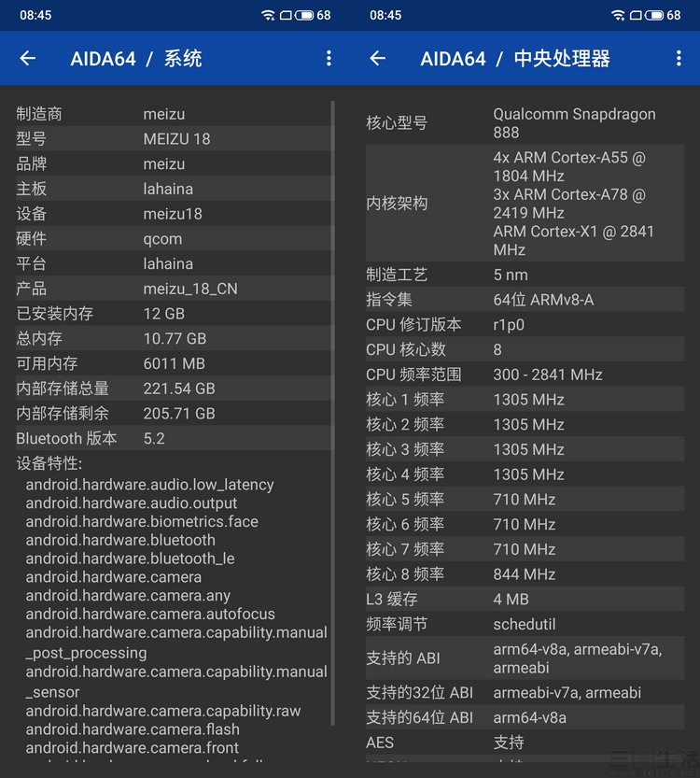The image size is (700, 778).
Task: Tap Wi-Fi icon in right status bar
Action: [618, 15]
